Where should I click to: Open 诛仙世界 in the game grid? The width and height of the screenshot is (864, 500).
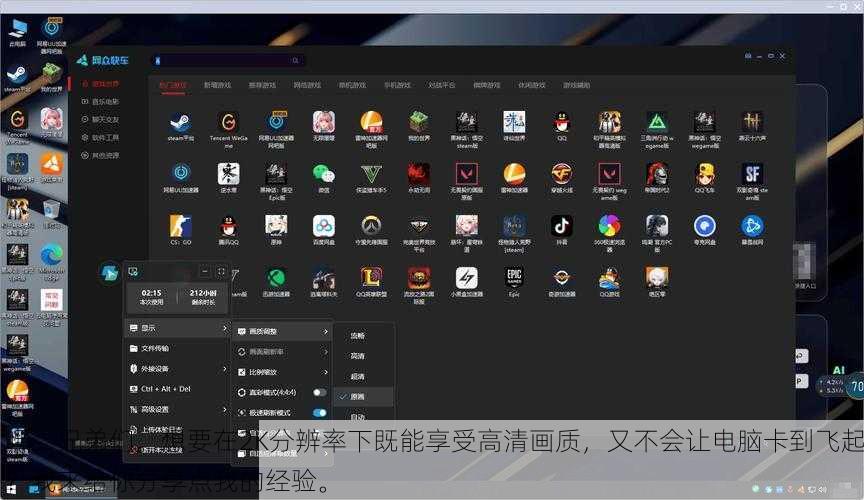point(514,122)
